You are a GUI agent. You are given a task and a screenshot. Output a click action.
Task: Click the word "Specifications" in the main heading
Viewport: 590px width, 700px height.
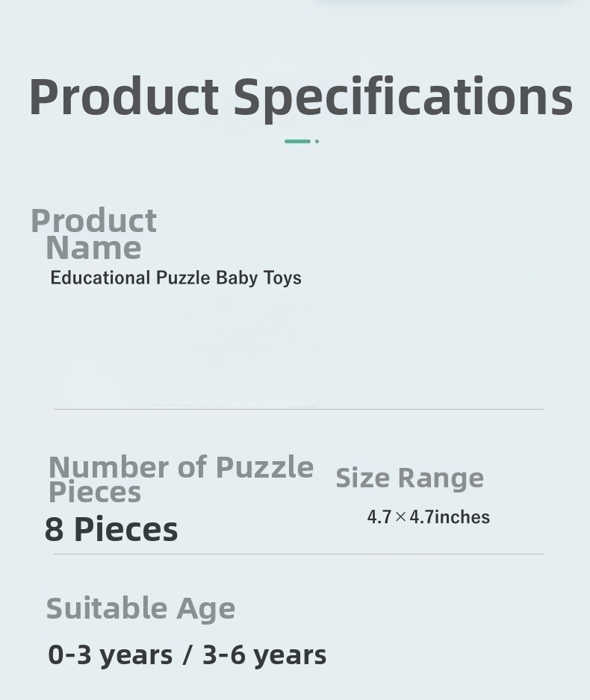coord(403,98)
